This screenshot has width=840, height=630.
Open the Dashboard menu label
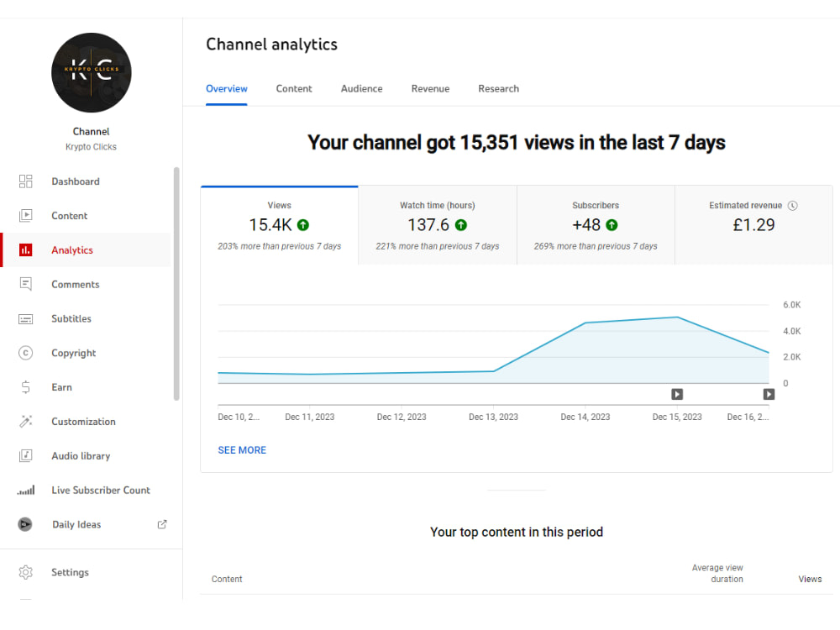pos(76,181)
